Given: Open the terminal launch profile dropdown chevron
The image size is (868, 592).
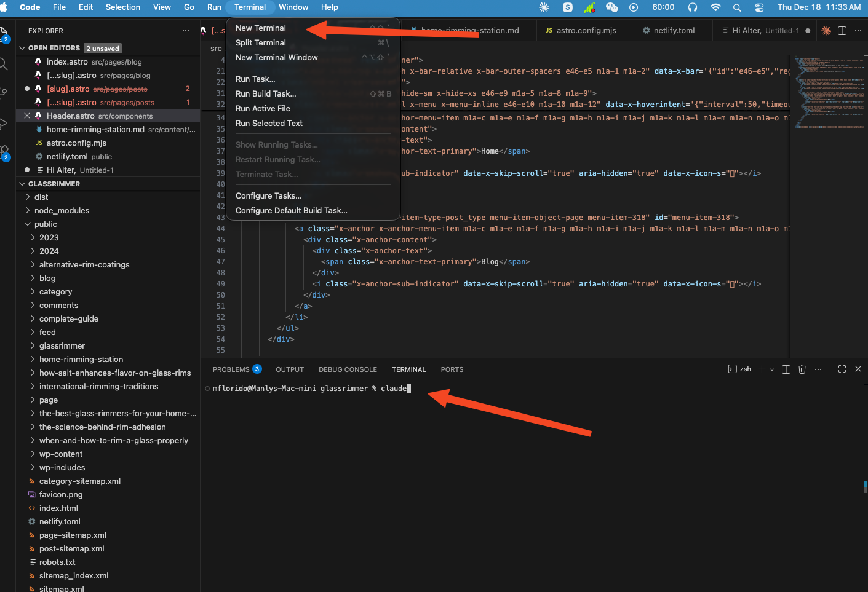Looking at the screenshot, I should point(772,369).
